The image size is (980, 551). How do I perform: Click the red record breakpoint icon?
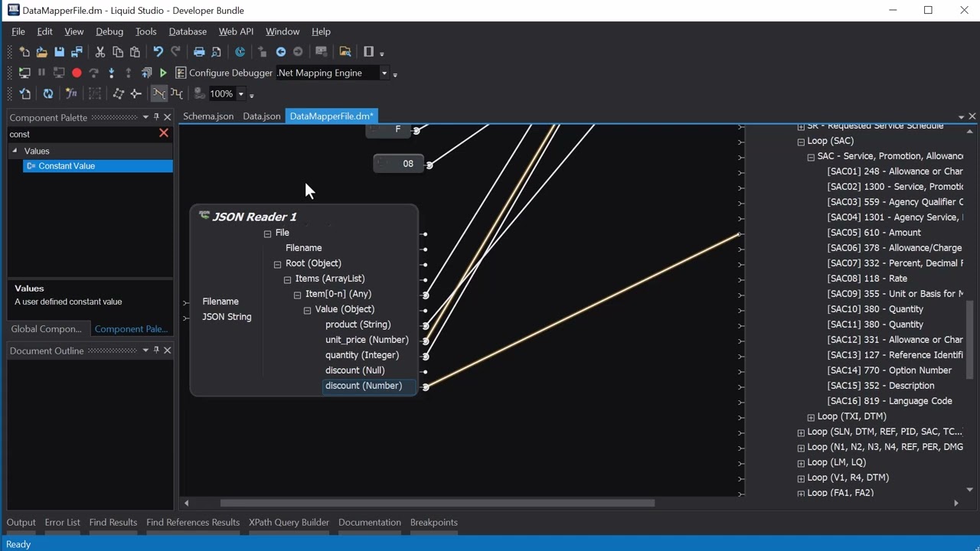tap(77, 73)
